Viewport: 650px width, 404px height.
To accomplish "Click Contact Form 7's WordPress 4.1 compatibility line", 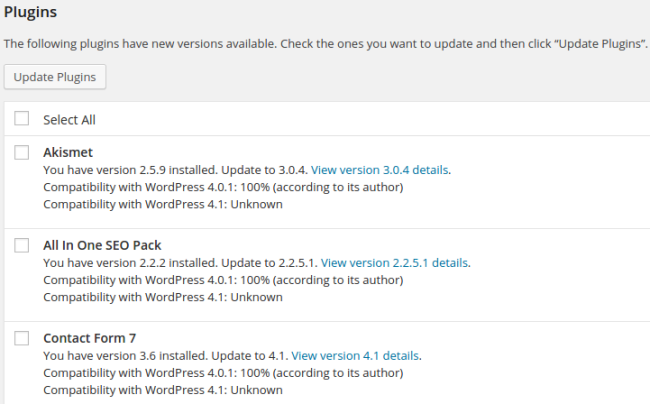I will (163, 389).
